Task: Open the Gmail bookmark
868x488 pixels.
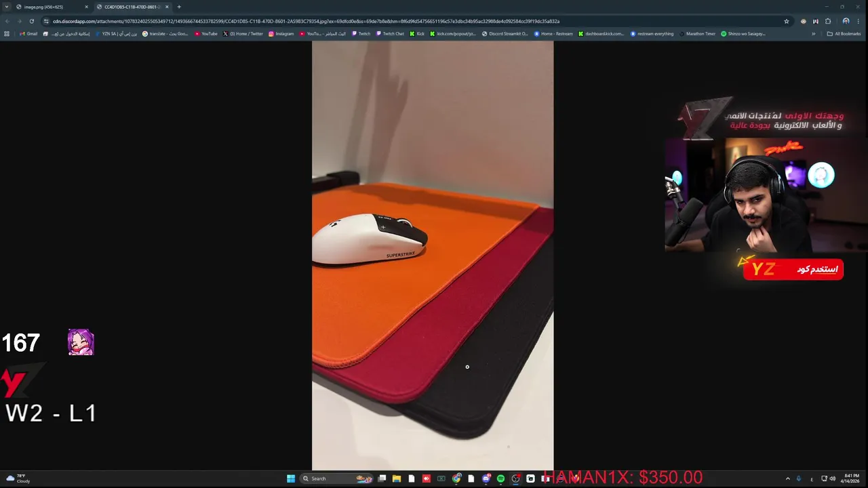Action: point(28,33)
